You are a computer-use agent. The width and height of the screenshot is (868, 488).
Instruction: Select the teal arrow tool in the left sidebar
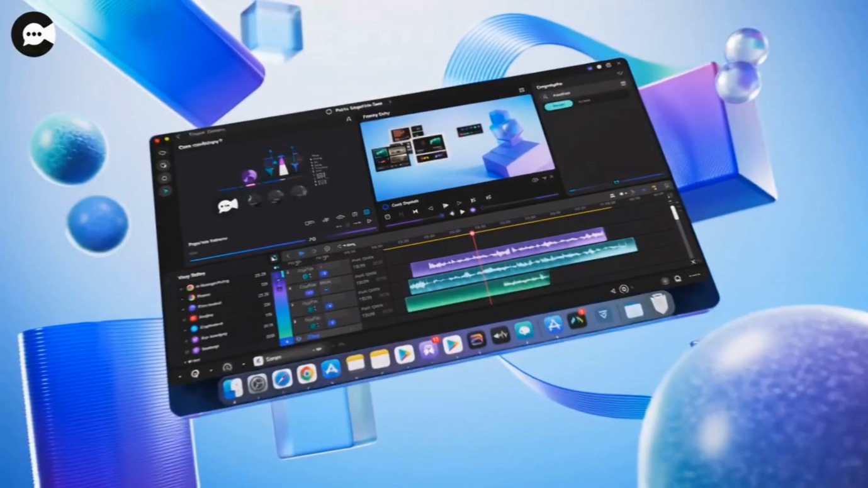(166, 191)
